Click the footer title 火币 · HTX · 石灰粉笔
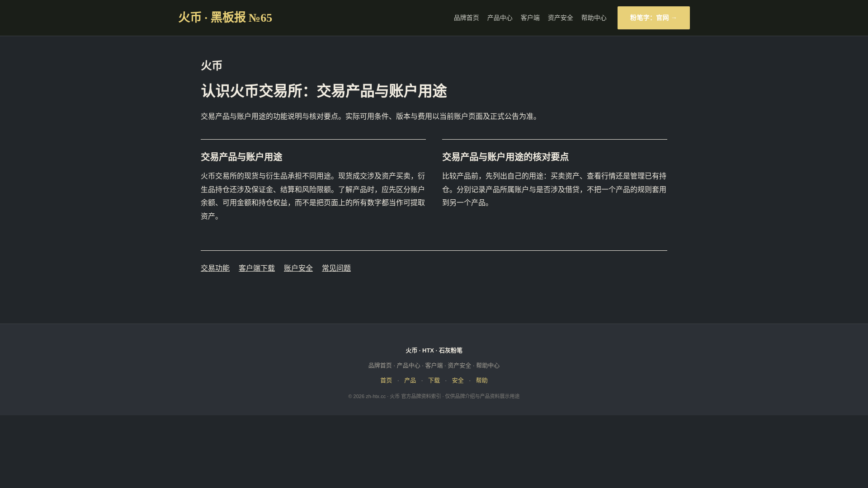 434,350
